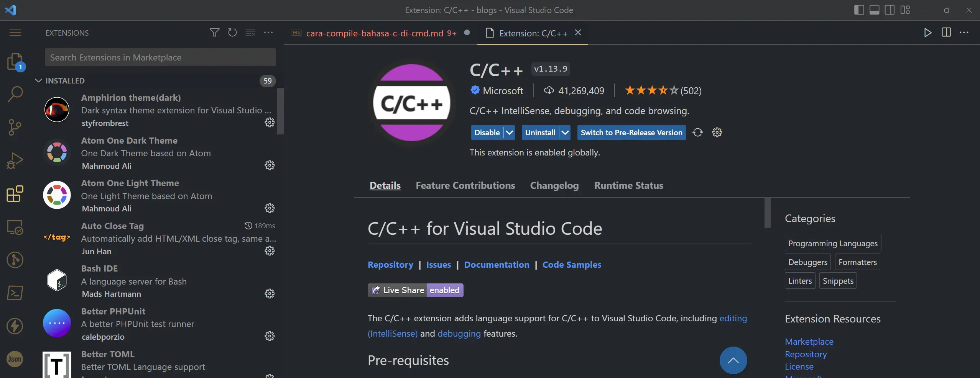The image size is (980, 378).
Task: Open the manage gear for Bash IDE
Action: point(270,294)
